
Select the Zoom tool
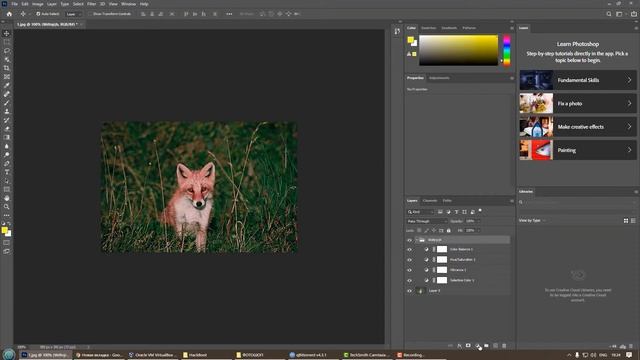[x=7, y=207]
